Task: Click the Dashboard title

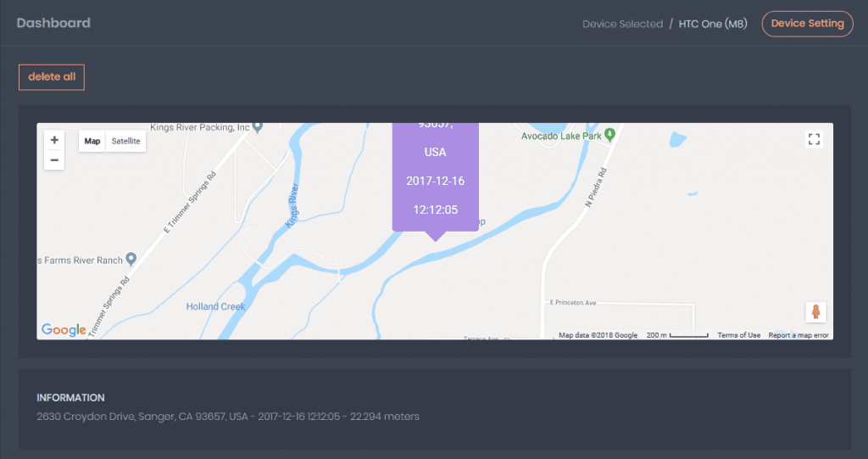Action: click(x=53, y=23)
